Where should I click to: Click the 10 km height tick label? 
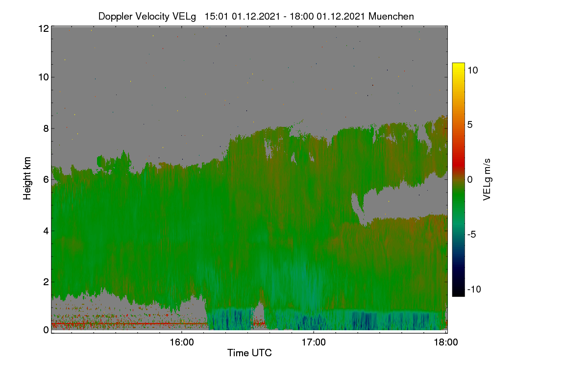[43, 77]
